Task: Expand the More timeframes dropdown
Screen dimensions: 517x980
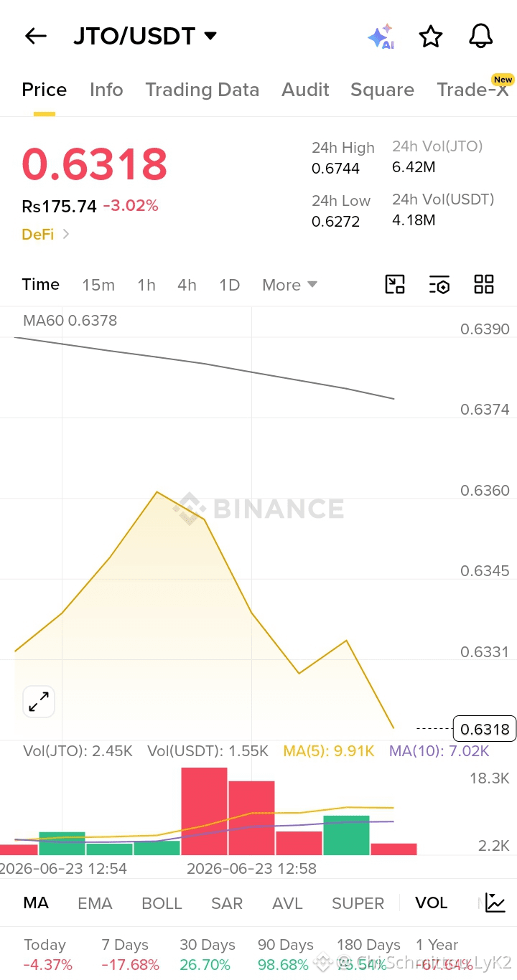Action: pos(289,285)
